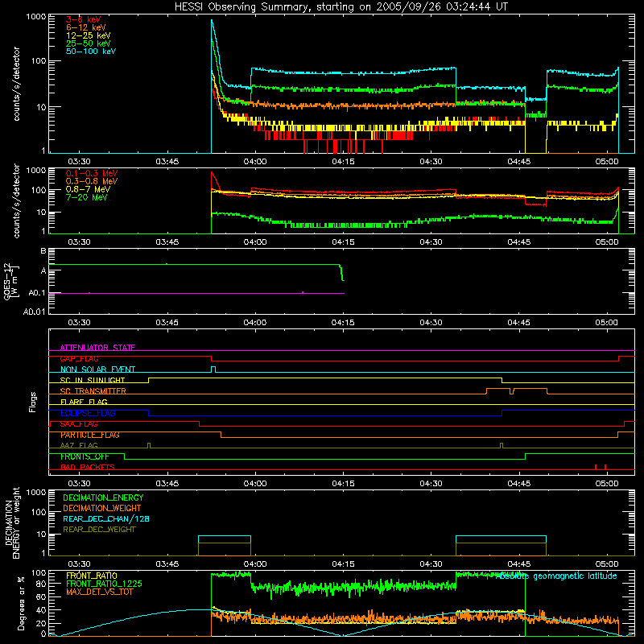
Task: Click the ATTENUATOR_STATE flag label
Action: (97, 348)
